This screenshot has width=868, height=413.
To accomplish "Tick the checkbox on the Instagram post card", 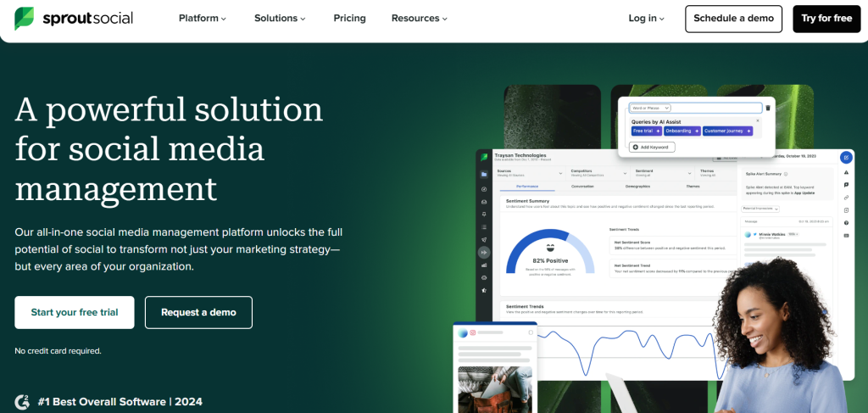I will [531, 332].
